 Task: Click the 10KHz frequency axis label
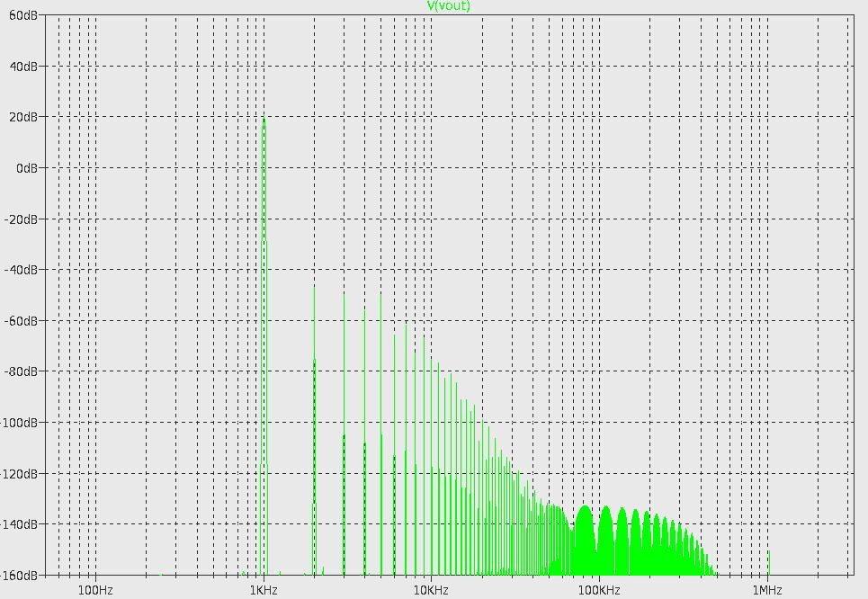click(x=431, y=590)
